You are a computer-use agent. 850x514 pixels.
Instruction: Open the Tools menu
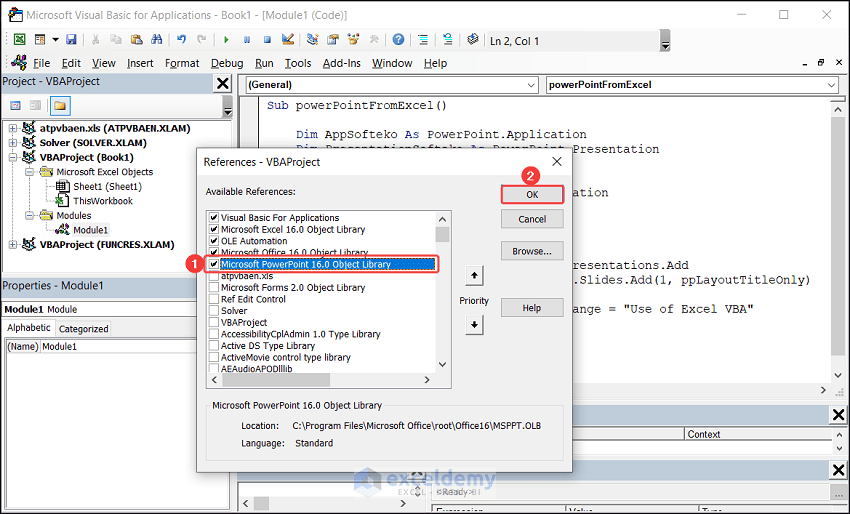coord(298,63)
